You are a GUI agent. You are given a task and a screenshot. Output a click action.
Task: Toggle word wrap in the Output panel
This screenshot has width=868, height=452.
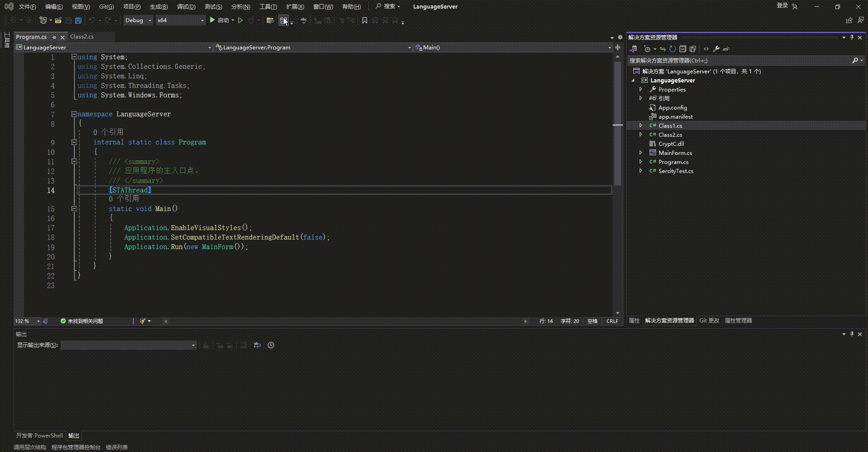257,345
